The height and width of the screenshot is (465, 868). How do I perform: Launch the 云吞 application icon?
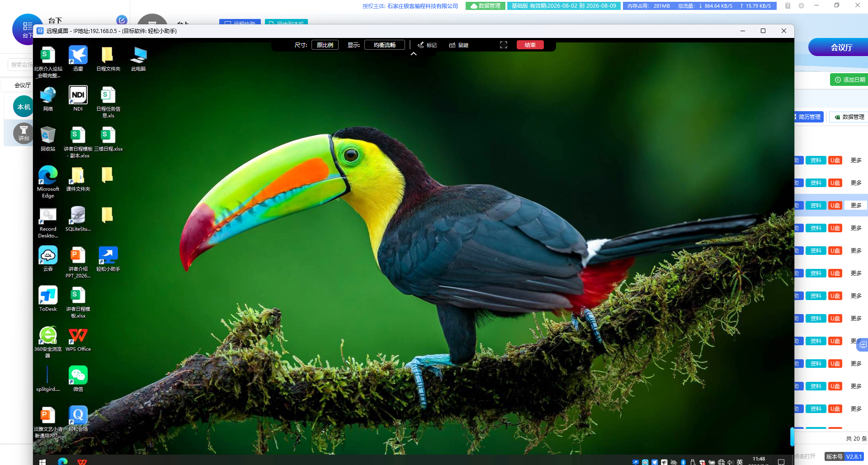click(x=48, y=259)
